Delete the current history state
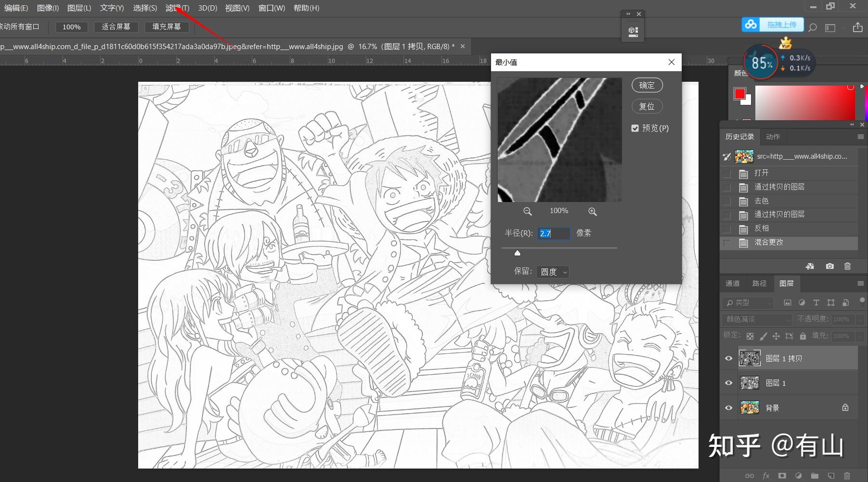The image size is (868, 482). (x=847, y=266)
